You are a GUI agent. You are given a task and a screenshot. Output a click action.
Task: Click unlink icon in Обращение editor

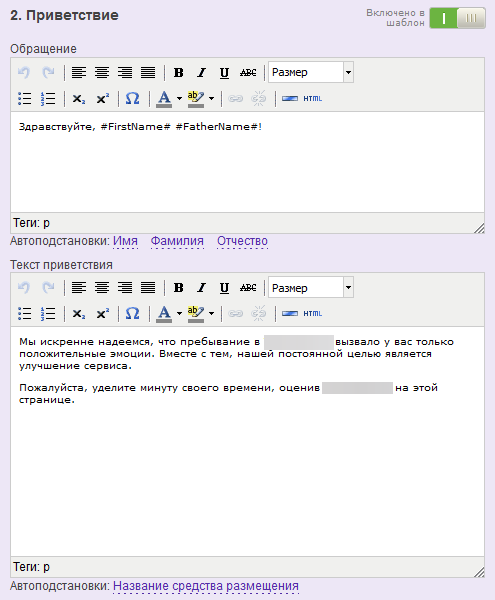pos(259,99)
